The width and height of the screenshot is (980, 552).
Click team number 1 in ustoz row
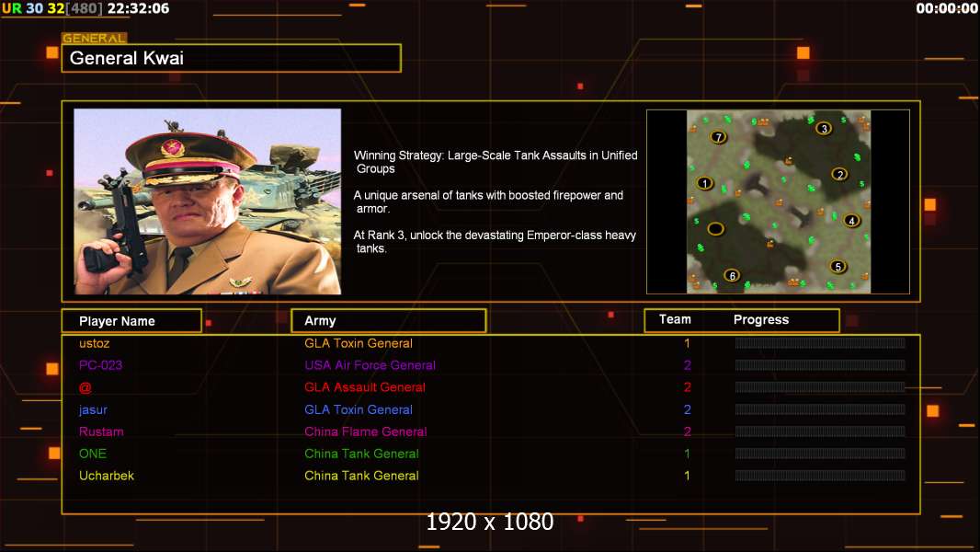[x=687, y=343]
